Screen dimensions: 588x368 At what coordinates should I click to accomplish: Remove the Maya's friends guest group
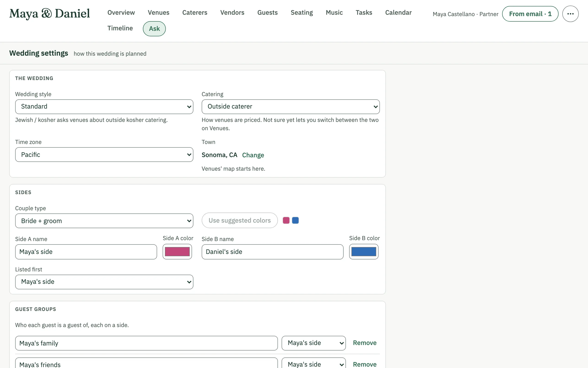pos(365,364)
